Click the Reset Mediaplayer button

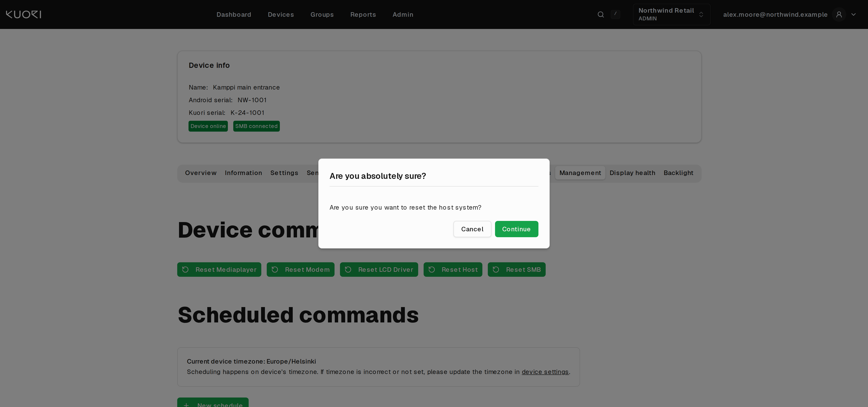[219, 270]
